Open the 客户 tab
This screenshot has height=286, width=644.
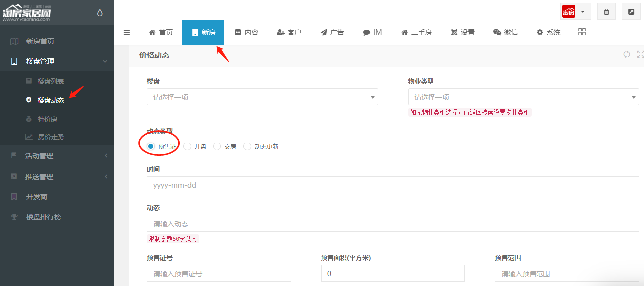coord(289,32)
